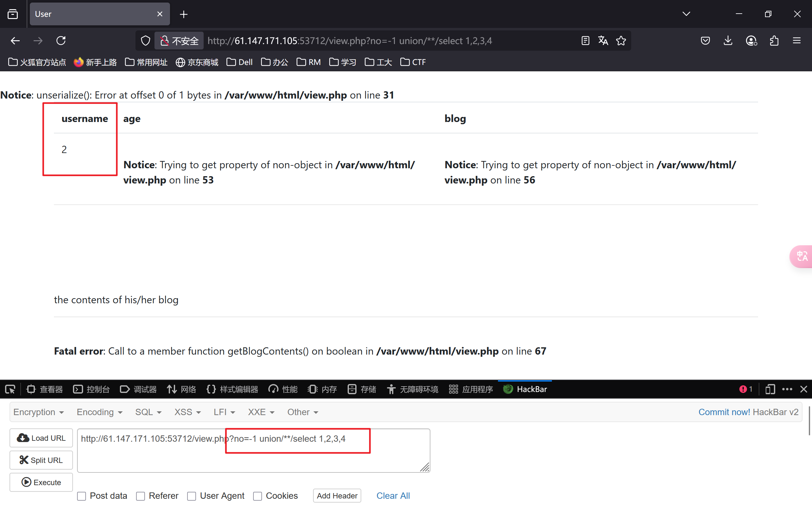
Task: Click the browser reload page icon
Action: pos(61,41)
